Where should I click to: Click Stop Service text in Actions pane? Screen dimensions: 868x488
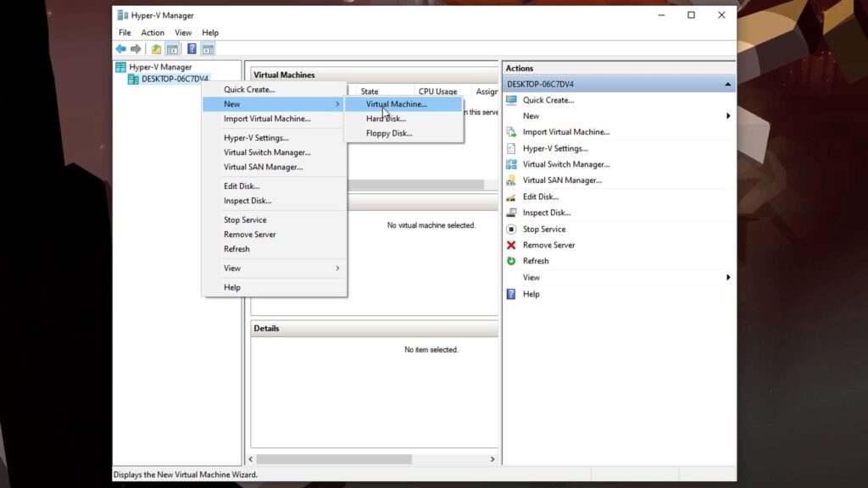(x=543, y=229)
